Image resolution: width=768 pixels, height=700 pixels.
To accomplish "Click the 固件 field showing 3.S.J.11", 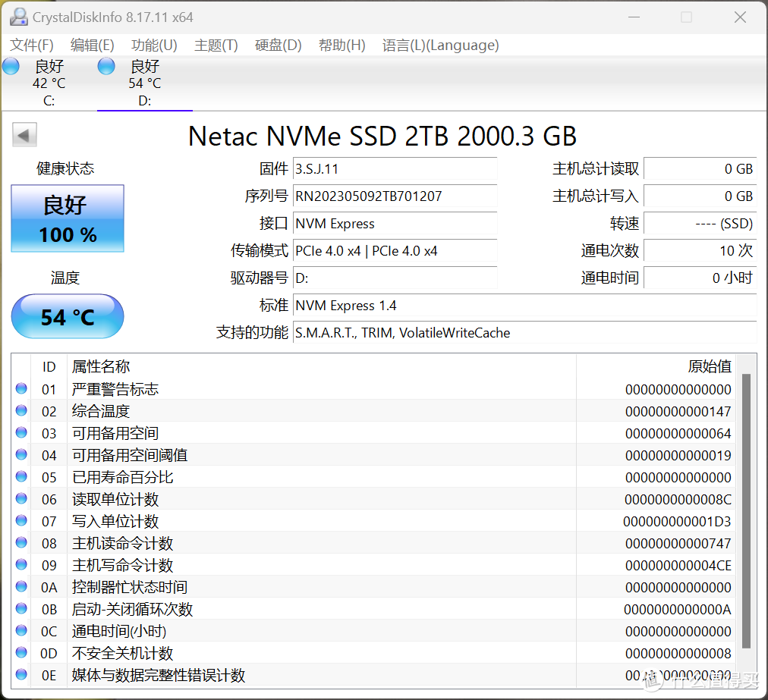I will (395, 169).
